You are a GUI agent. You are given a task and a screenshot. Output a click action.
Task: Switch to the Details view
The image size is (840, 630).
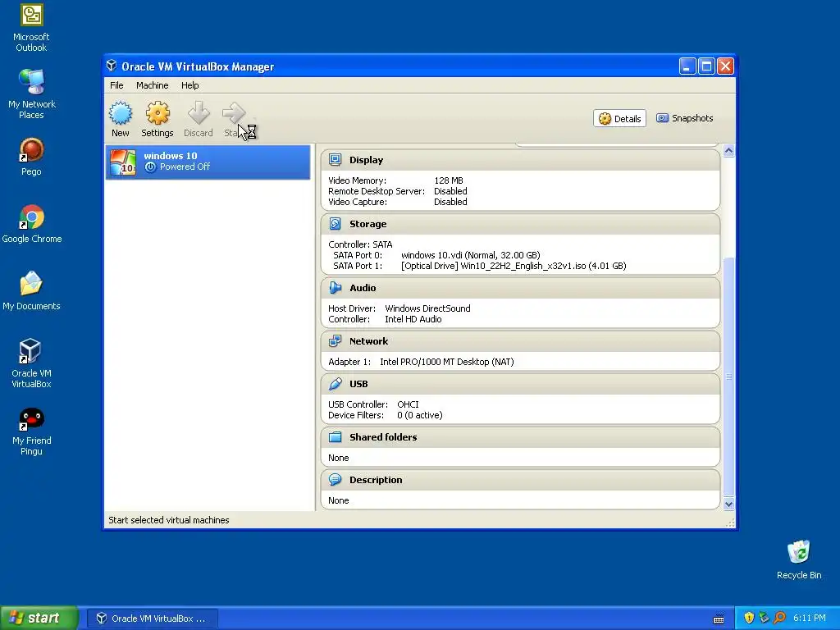tap(620, 118)
